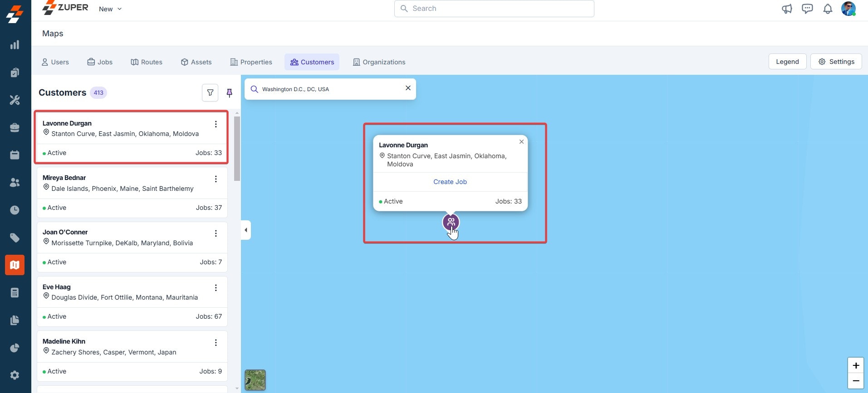Switch to the Routes tab
The height and width of the screenshot is (393, 868).
147,62
